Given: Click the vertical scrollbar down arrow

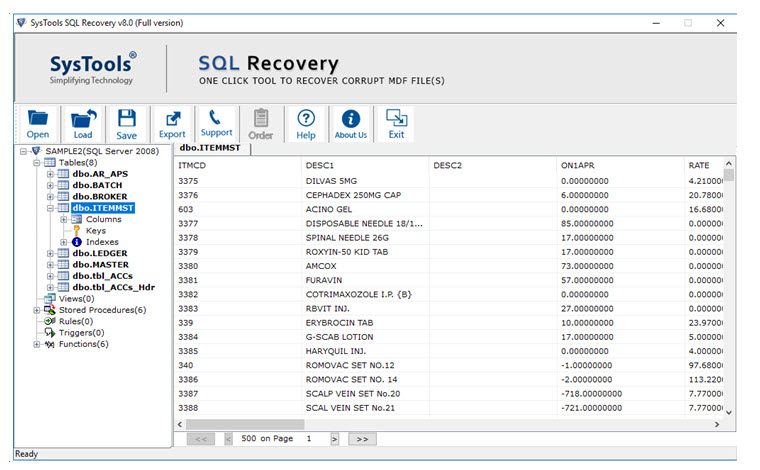Looking at the screenshot, I should (728, 412).
